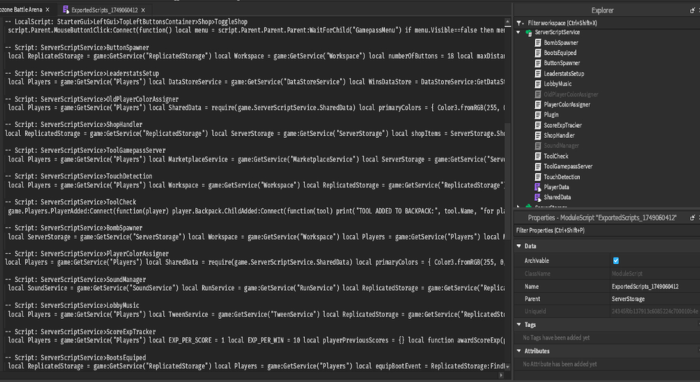The image size is (700, 382).
Task: Click the LeaderstatsSetup script icon
Action: pyautogui.click(x=538, y=74)
